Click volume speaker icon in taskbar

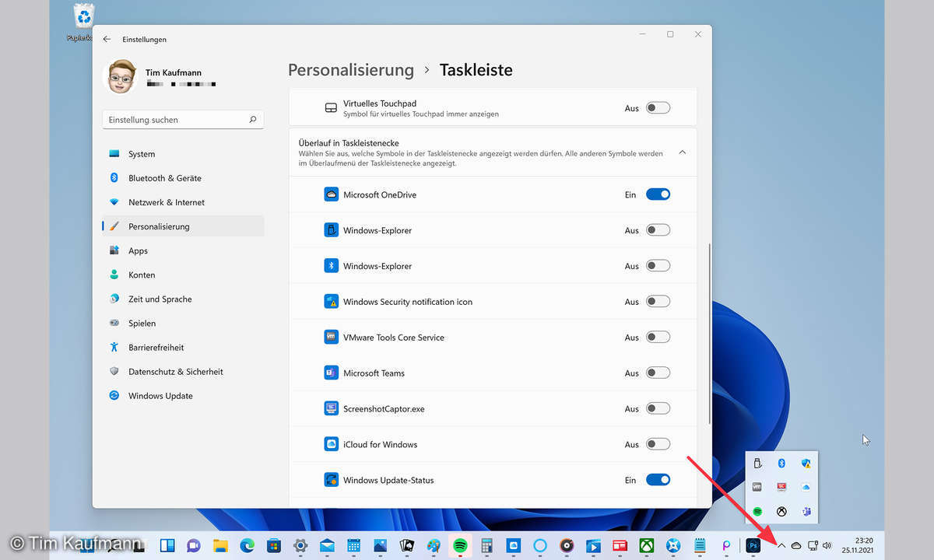pos(827,546)
